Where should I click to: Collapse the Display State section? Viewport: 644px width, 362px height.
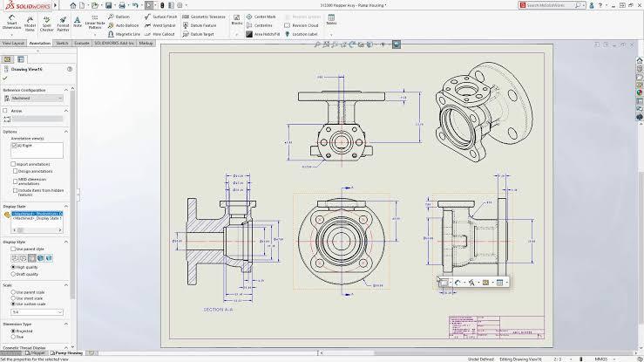[x=65, y=206]
